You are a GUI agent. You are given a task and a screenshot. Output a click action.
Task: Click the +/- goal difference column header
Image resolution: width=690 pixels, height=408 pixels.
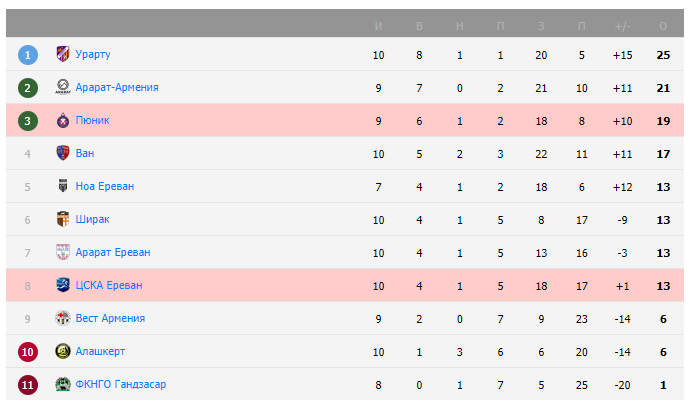[x=622, y=23]
